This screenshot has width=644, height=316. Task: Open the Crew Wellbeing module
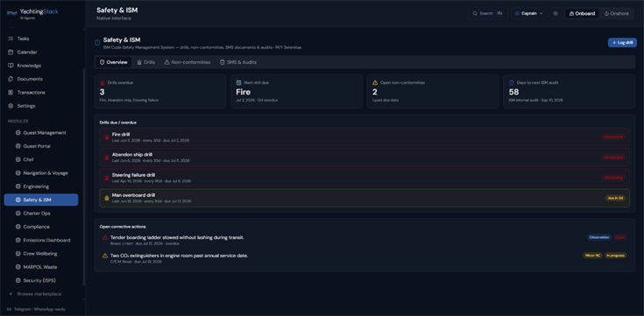[41, 254]
